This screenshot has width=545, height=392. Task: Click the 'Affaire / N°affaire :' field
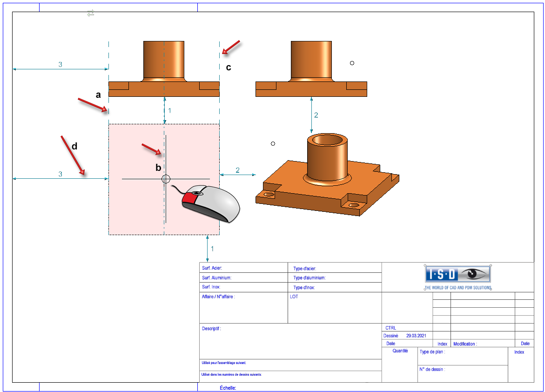(x=244, y=307)
